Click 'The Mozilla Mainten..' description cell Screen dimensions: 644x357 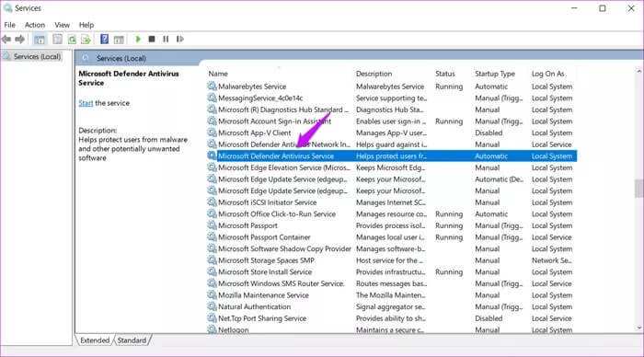pyautogui.click(x=391, y=295)
